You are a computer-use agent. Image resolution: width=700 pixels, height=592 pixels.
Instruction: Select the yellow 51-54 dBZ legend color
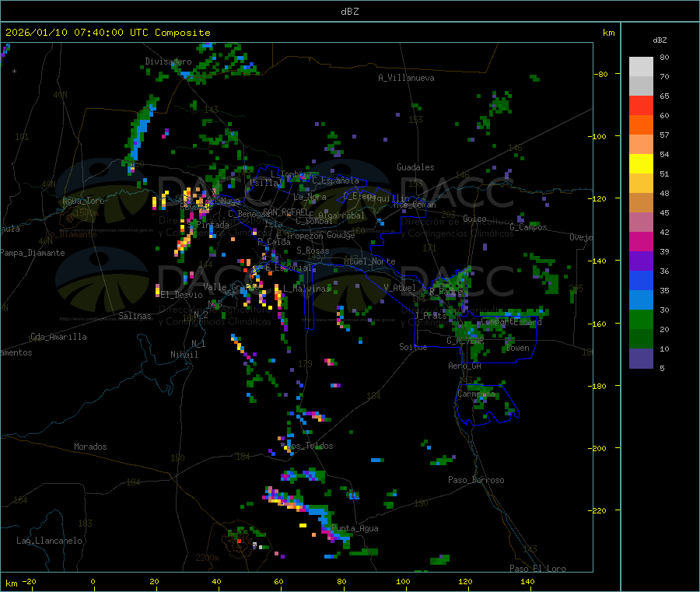641,164
